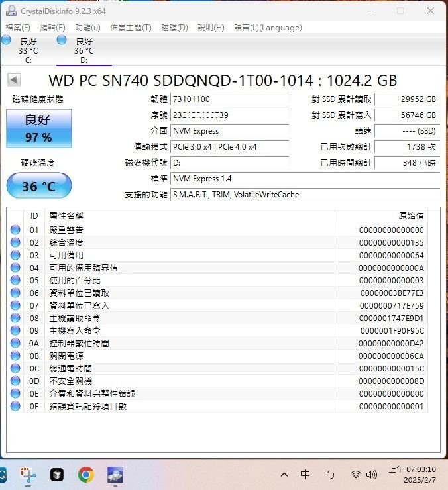Click status orb for 0D 不安全關機
The height and width of the screenshot is (490, 448).
tap(15, 381)
